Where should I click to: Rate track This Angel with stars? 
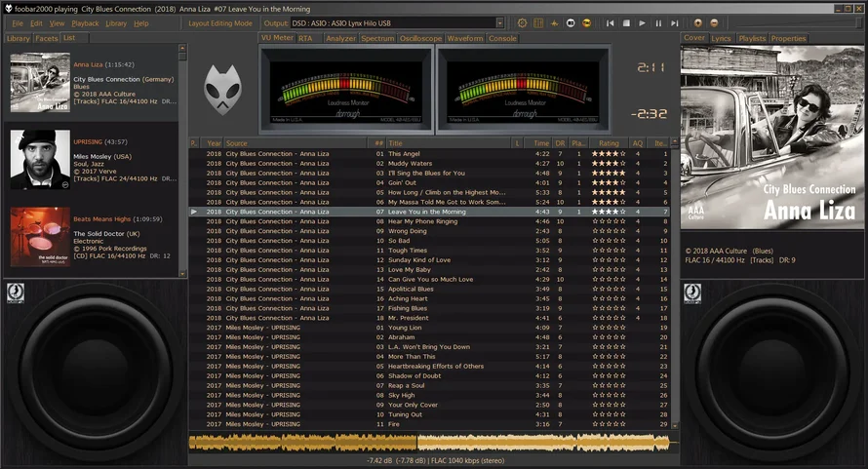tap(609, 154)
